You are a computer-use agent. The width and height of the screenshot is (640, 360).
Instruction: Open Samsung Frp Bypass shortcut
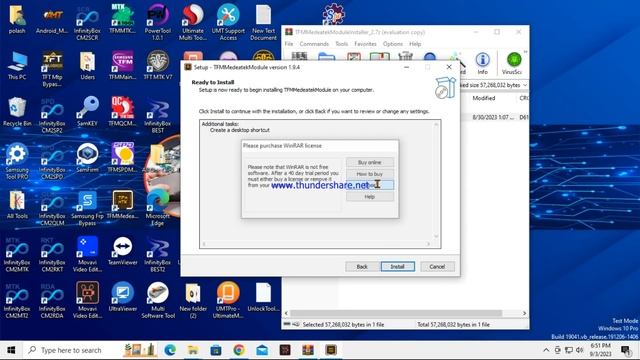tap(87, 208)
